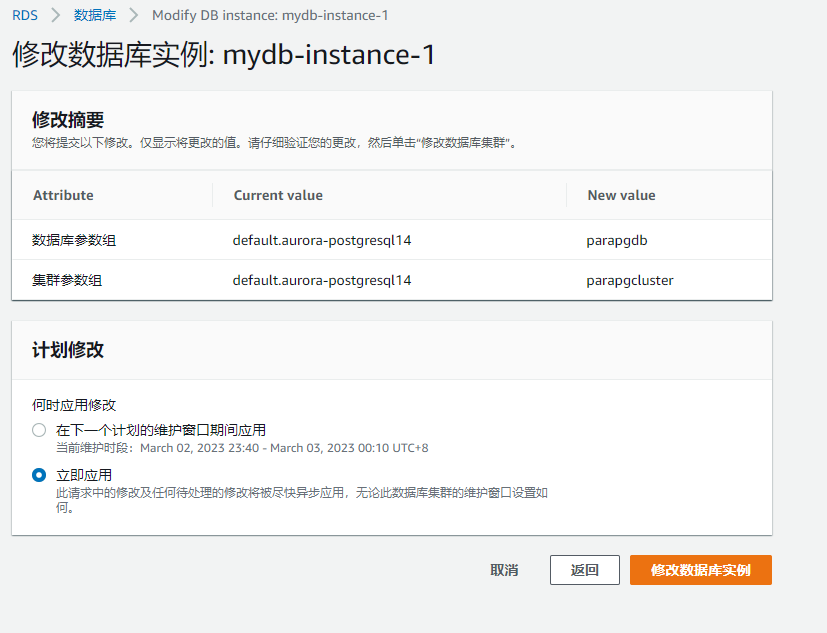Click the 修改摘要 section heading
Viewport: 827px width, 633px height.
pos(68,120)
